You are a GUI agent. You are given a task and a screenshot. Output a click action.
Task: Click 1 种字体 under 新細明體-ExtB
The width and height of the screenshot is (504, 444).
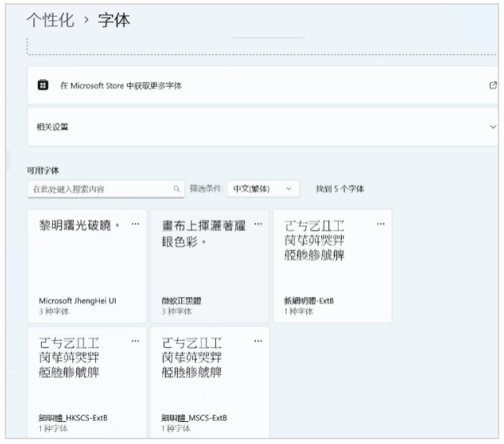tap(298, 311)
